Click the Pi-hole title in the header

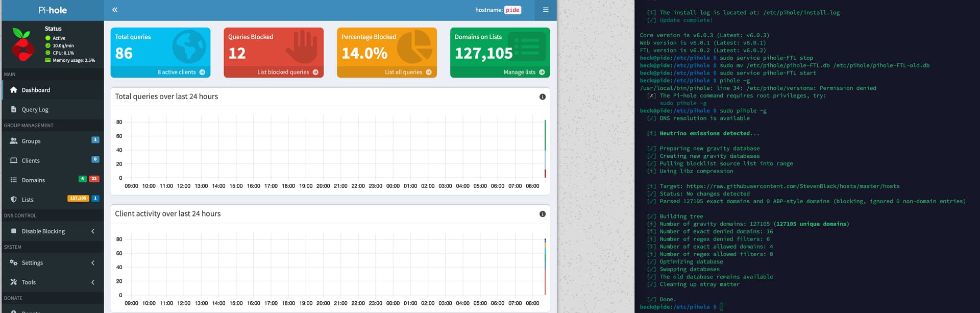point(53,10)
